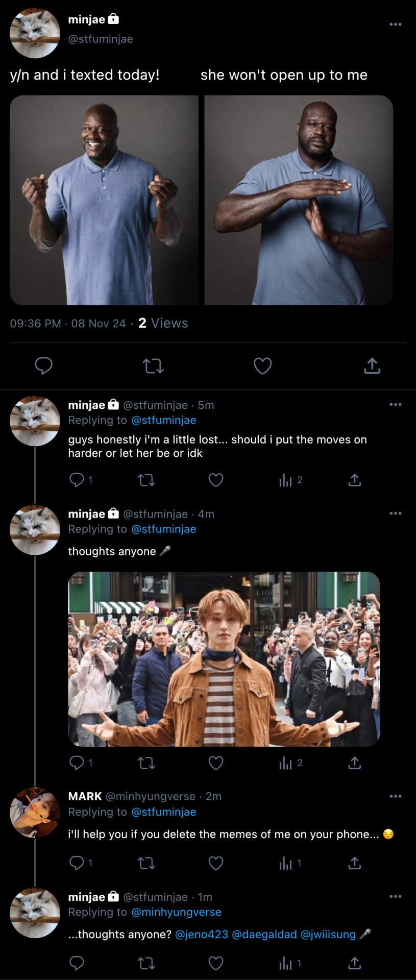Like the last "...thoughts anyone?" reply

point(216,963)
